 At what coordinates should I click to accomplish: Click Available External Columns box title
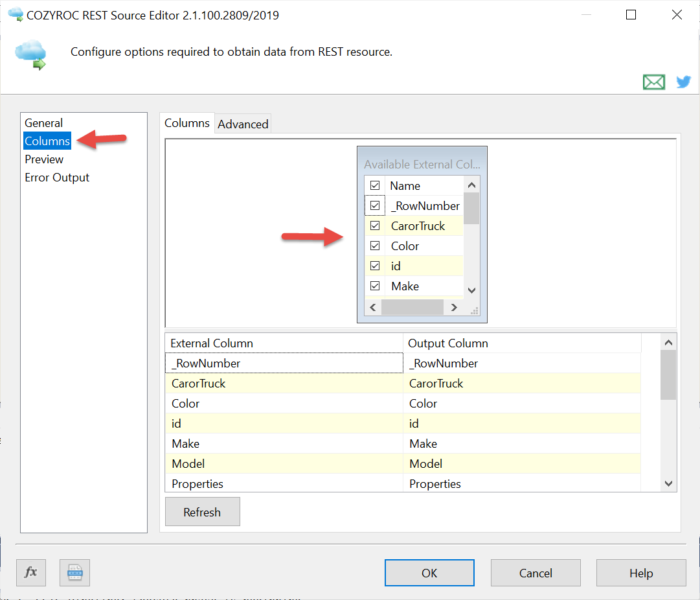click(x=422, y=164)
